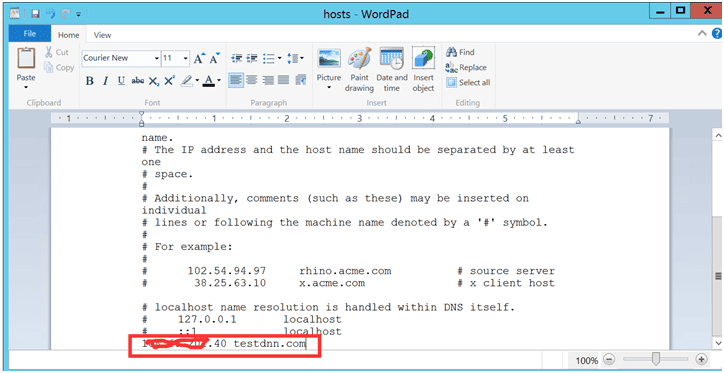Justify the paragraph text

point(284,80)
